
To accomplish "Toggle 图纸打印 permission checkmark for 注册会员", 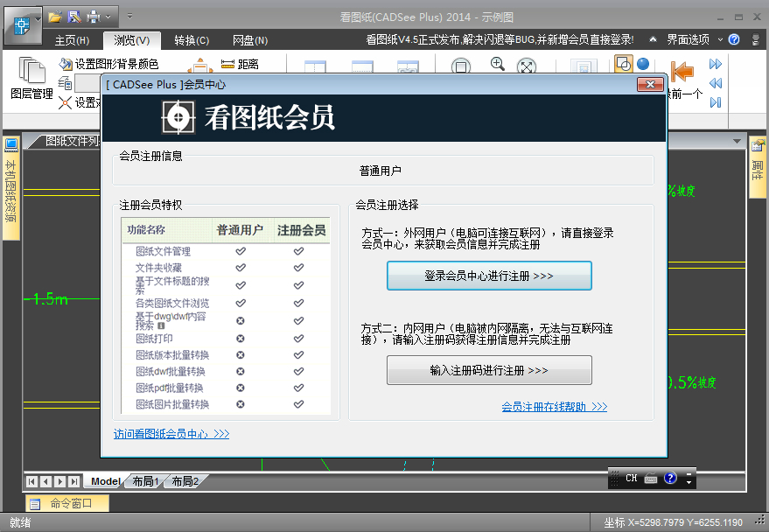I will click(x=298, y=339).
